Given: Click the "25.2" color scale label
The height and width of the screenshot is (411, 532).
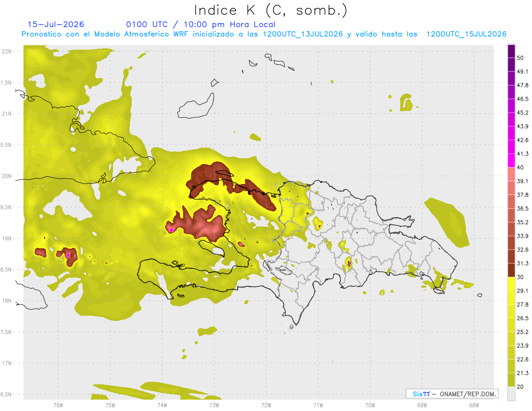Looking at the screenshot, I should pos(523,332).
